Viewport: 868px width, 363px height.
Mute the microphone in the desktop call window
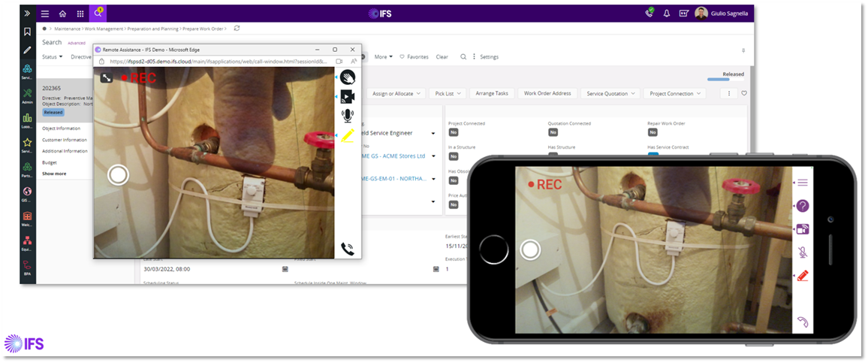[347, 116]
